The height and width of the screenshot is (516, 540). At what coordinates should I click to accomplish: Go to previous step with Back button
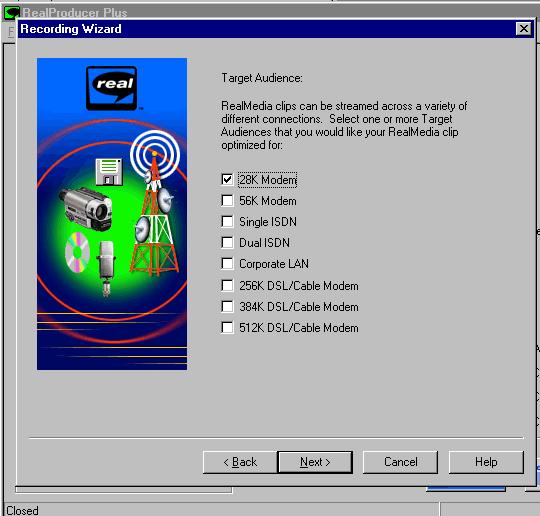(x=240, y=462)
